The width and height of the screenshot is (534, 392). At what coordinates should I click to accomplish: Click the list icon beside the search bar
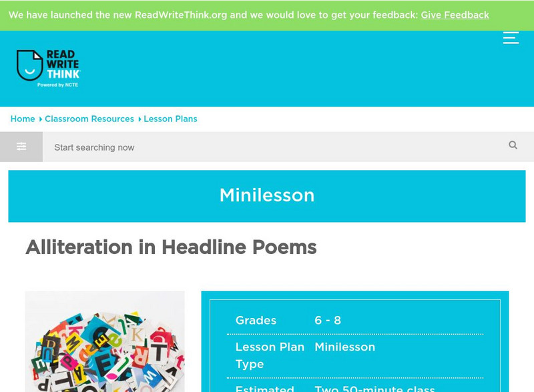21,147
